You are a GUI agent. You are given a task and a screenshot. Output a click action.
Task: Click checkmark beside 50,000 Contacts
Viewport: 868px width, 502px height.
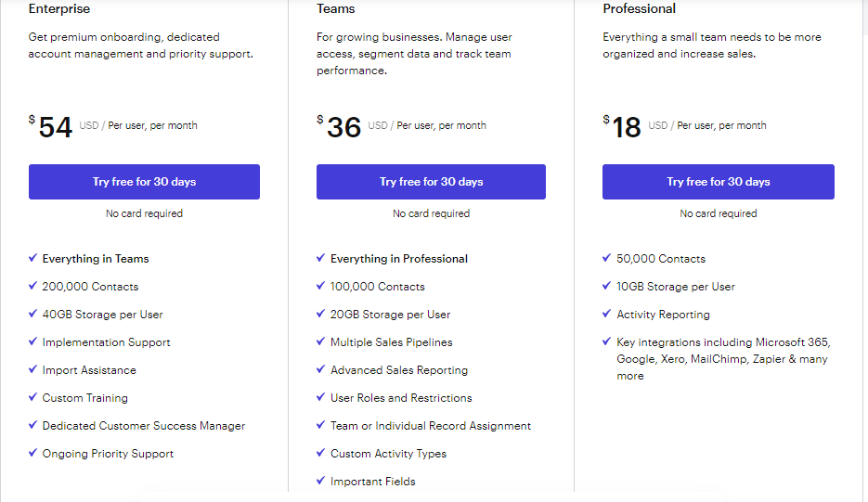click(x=607, y=258)
